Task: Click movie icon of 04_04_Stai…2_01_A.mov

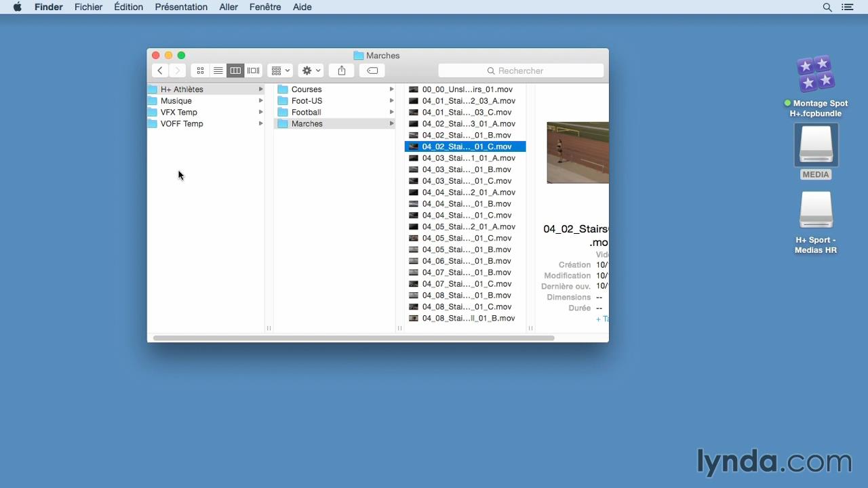Action: coord(414,192)
